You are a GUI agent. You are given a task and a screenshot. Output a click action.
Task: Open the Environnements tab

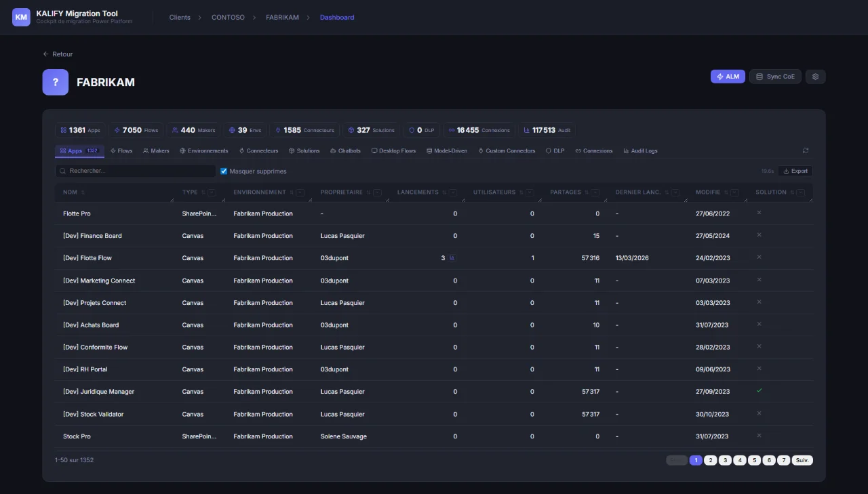click(204, 150)
